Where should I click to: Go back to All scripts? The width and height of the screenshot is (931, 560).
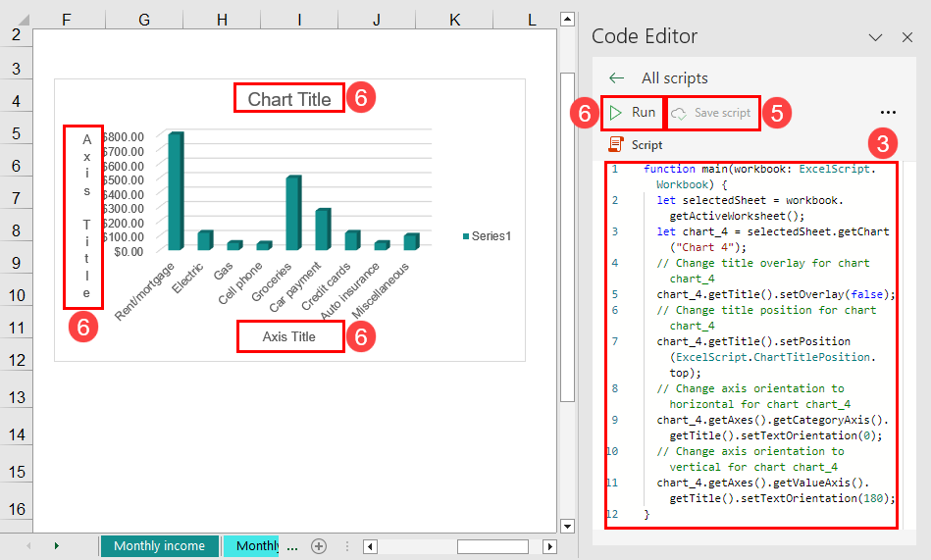617,77
